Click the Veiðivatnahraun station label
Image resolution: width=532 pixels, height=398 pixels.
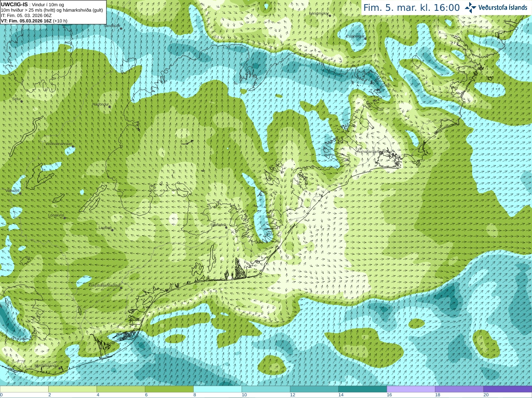pos(59,144)
